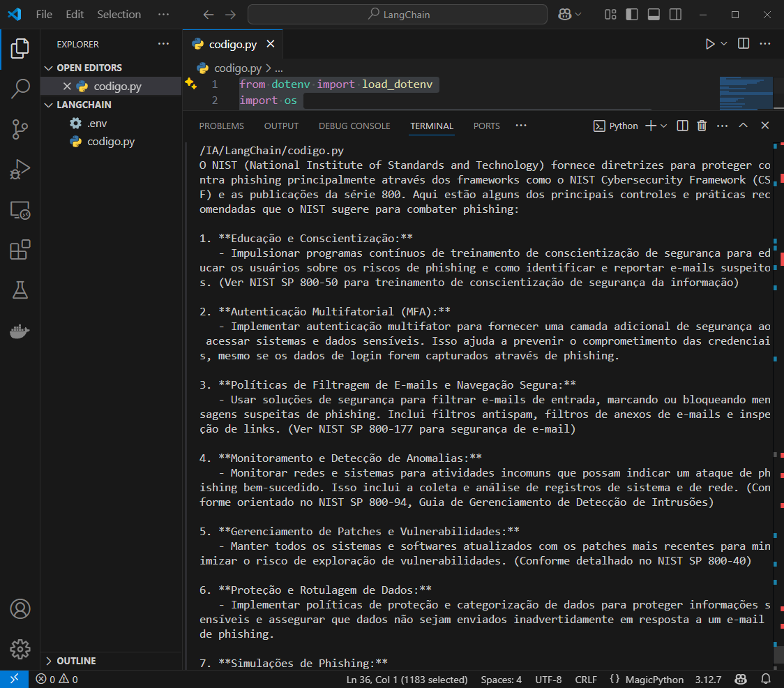Open codigo.py under the LANGCHAIN folder

click(x=111, y=142)
